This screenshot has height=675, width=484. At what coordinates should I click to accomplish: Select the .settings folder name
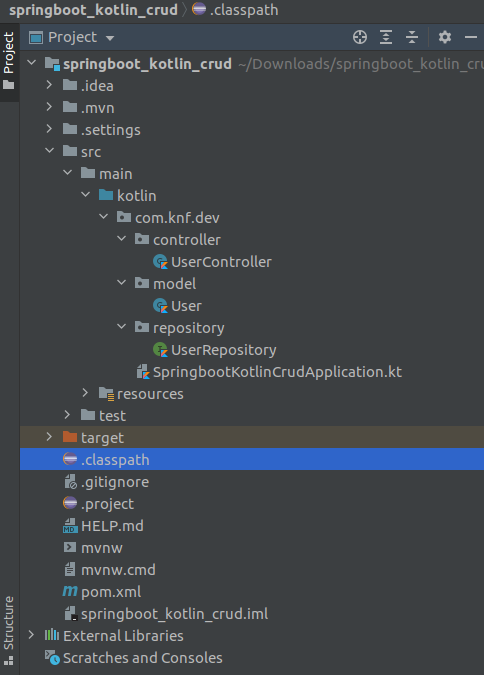(111, 130)
